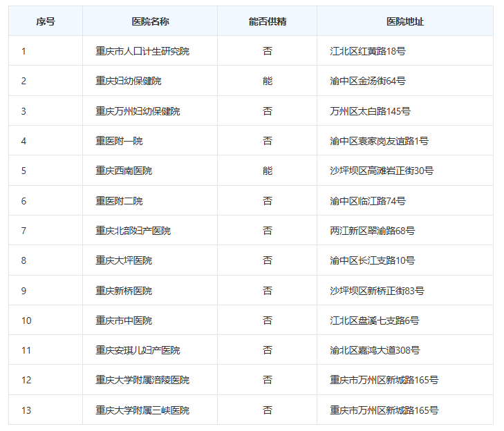Click 能 value for 重庆妇幼保健院
This screenshot has width=504, height=431.
point(268,81)
